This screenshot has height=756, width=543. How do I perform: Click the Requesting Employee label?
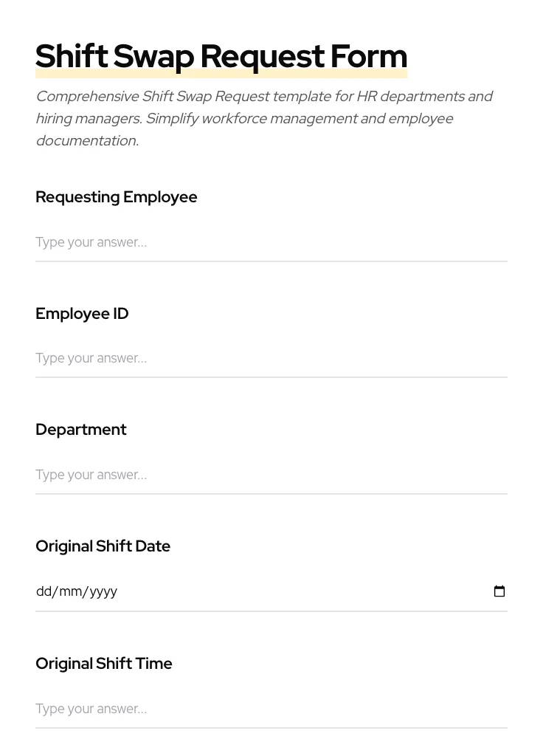(x=116, y=196)
